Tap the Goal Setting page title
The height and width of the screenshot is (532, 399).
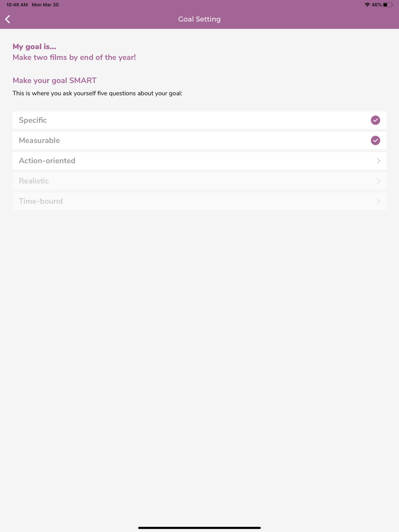[199, 19]
